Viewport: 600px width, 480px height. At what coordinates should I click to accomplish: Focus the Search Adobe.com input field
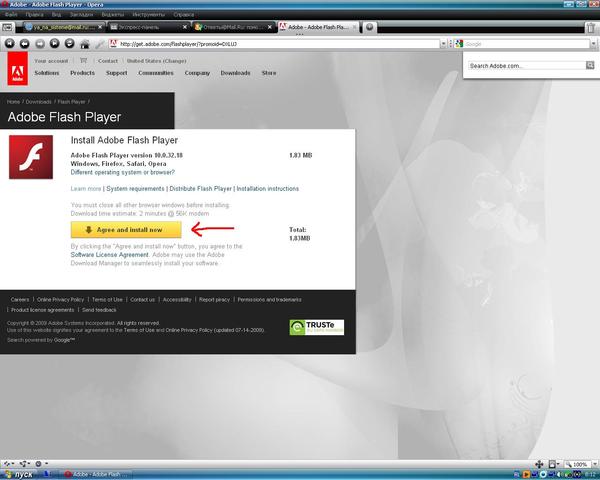click(x=527, y=65)
